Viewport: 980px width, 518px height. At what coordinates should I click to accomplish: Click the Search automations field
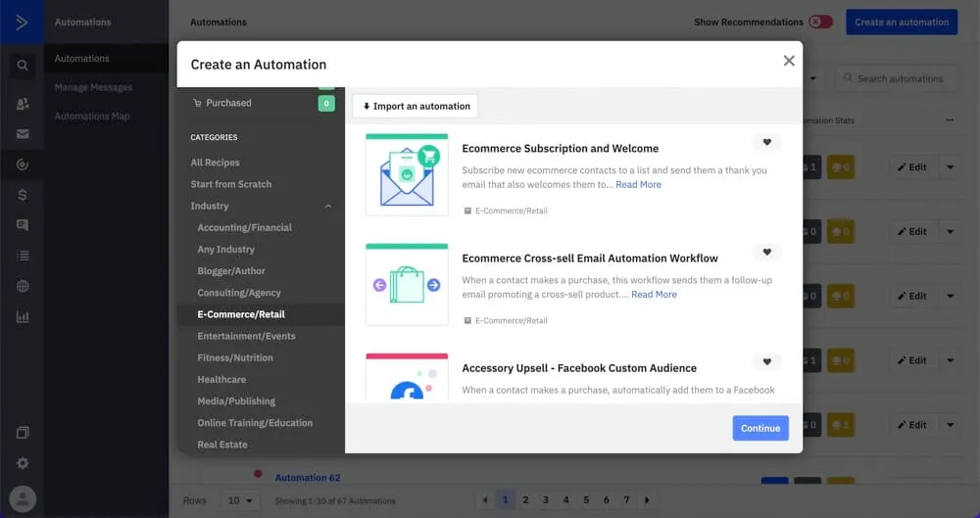899,78
